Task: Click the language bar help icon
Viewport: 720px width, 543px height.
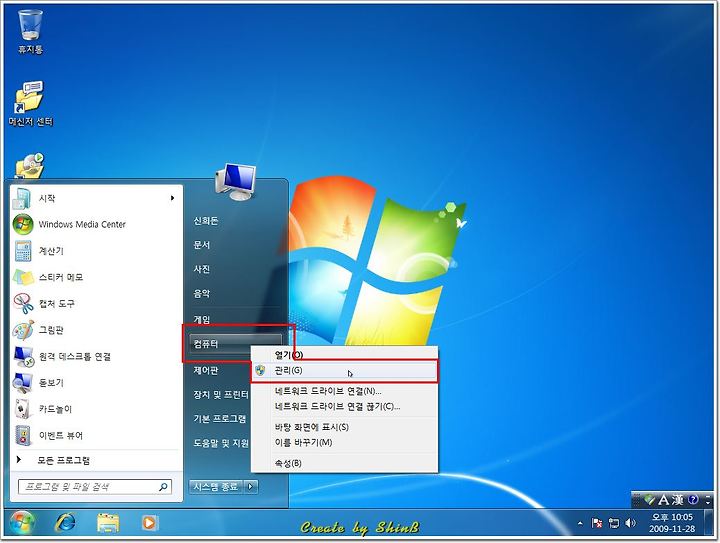Action: coord(693,499)
